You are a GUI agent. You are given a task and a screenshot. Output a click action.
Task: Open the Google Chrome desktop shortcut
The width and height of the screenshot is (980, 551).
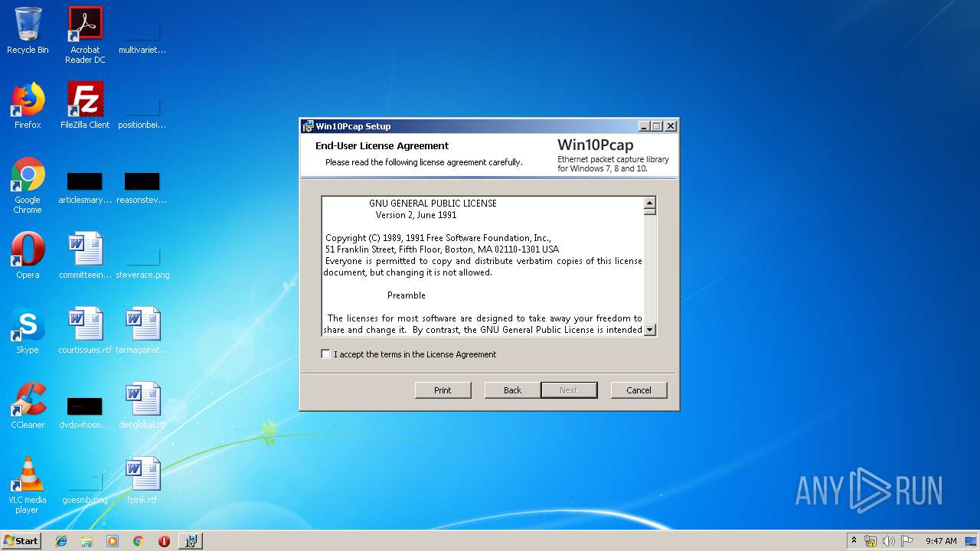click(x=28, y=185)
